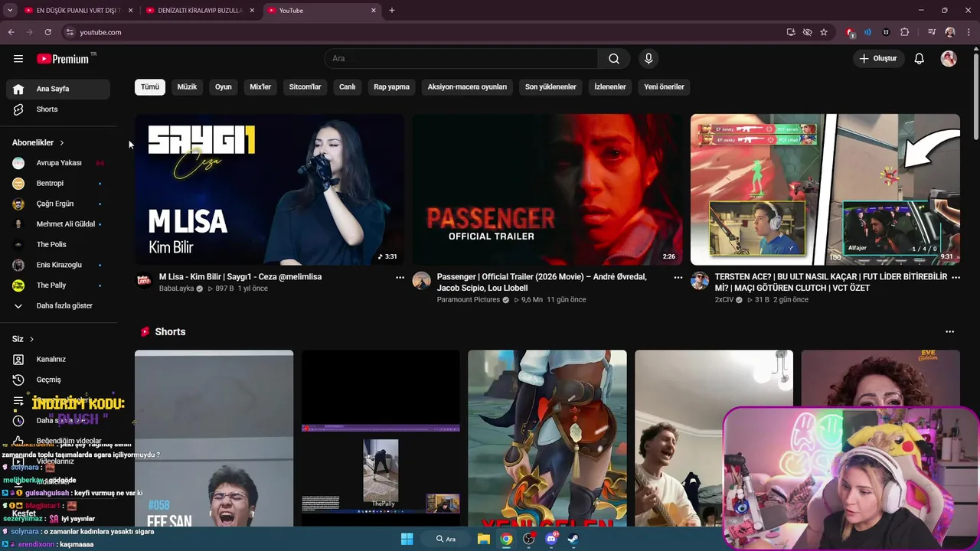Open Chrome from the taskbar
The height and width of the screenshot is (551, 980).
pyautogui.click(x=506, y=539)
